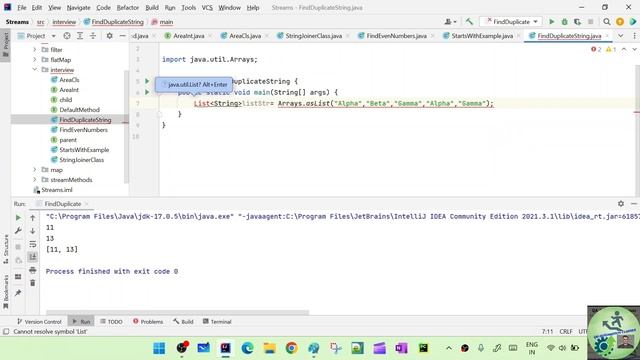Toggle soft-wrap in Run console
The width and height of the screenshot is (640, 360).
tap(33, 244)
